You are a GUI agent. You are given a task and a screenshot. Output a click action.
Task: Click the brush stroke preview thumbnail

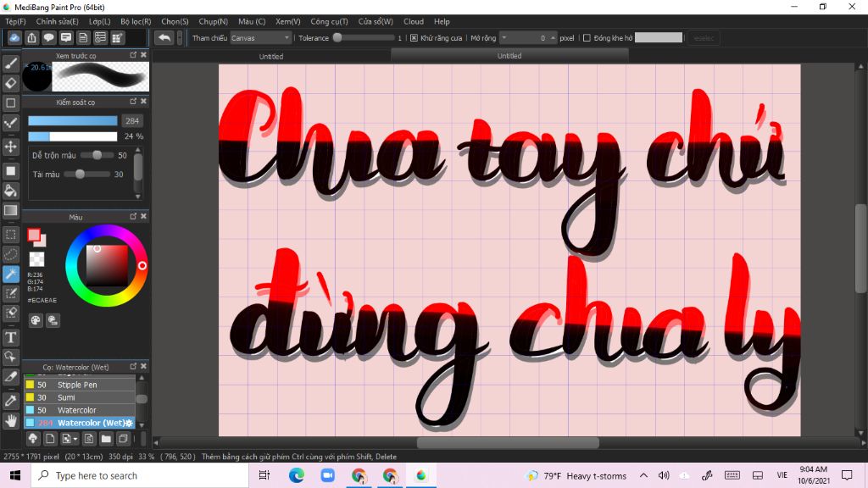[100, 76]
